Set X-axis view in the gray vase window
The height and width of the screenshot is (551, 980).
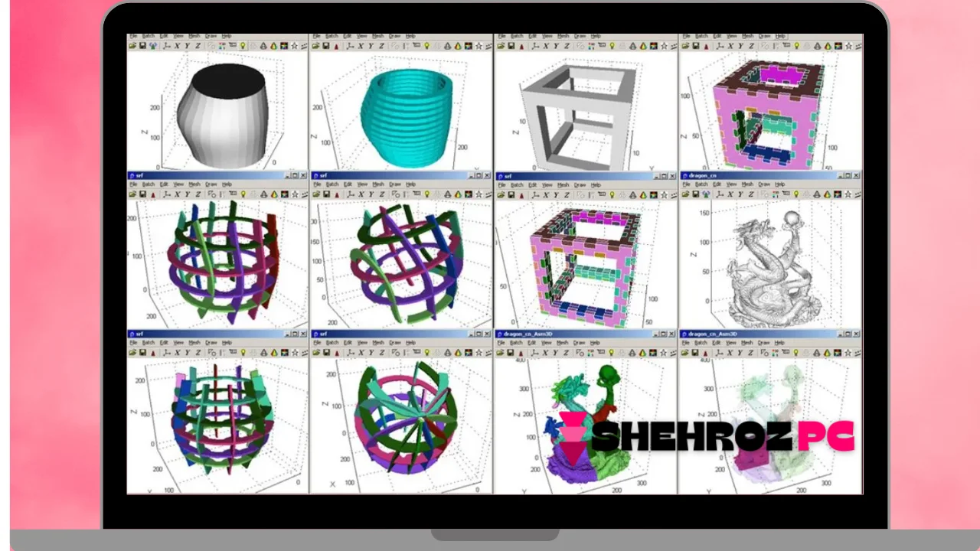(x=177, y=45)
